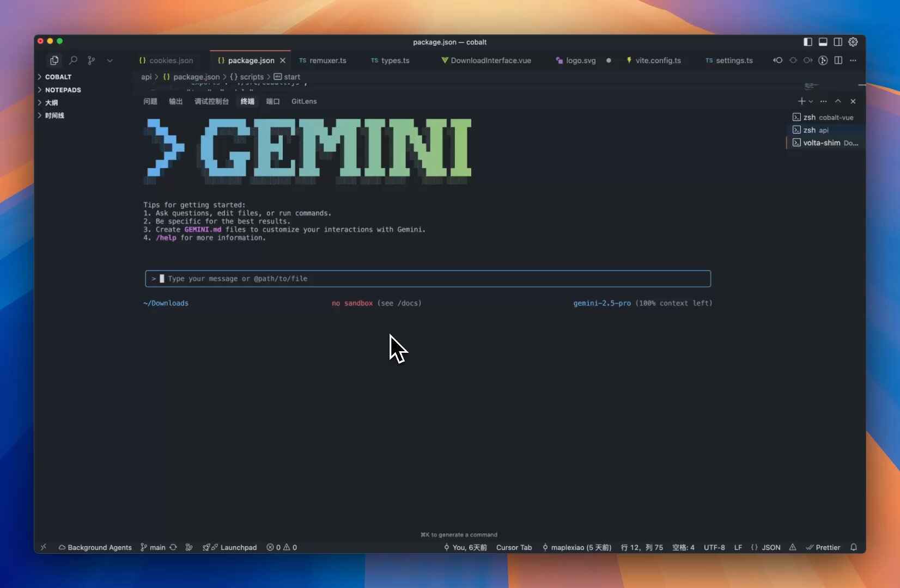Screen dimensions: 900x588
Task: Open GitLens graph icon in status bar
Action: (x=189, y=547)
